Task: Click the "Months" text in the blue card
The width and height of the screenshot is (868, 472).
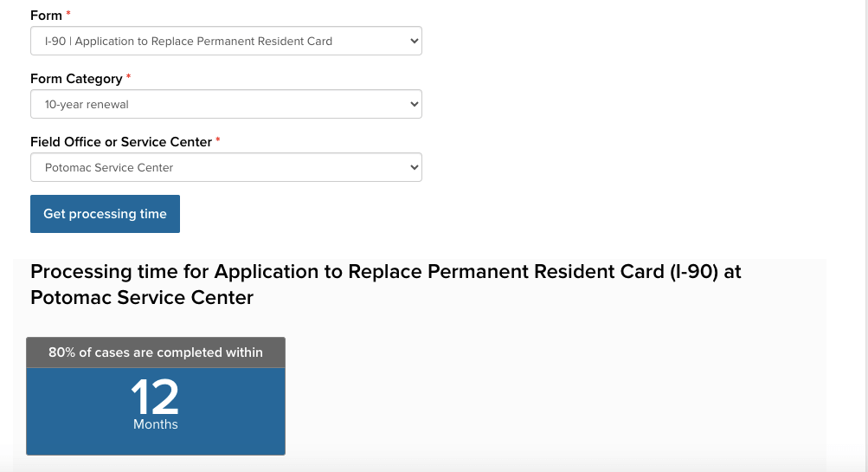Action: tap(156, 424)
